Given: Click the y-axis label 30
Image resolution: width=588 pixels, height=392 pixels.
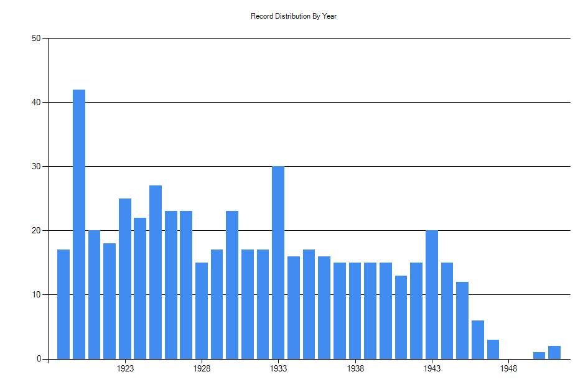Looking at the screenshot, I should (x=36, y=167).
